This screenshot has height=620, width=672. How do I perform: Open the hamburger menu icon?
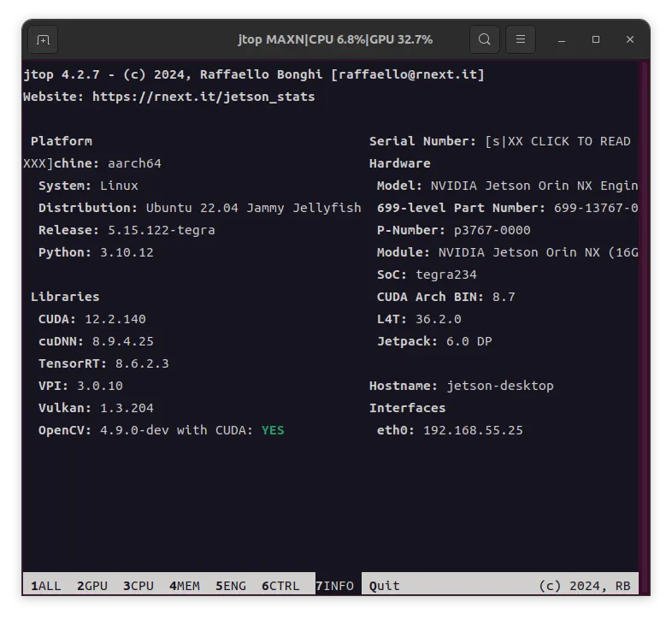(521, 39)
